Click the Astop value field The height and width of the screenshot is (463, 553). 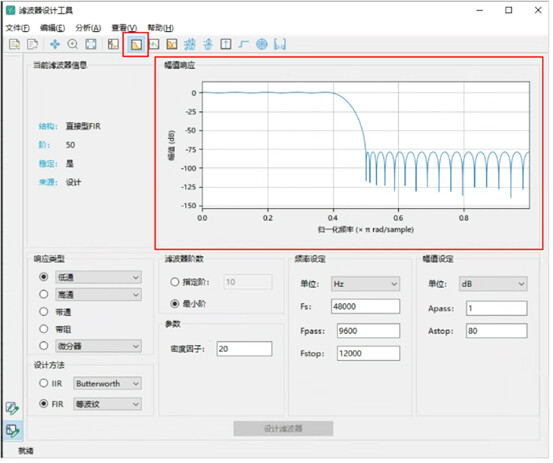click(x=497, y=332)
